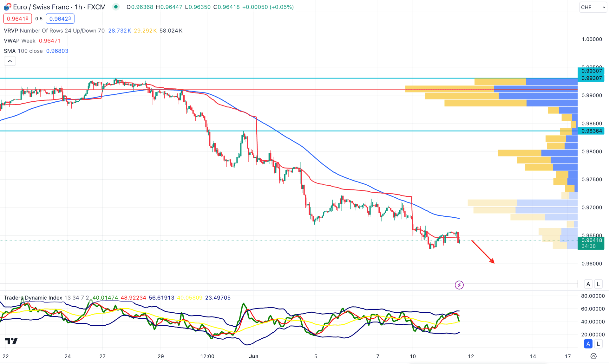Click the 0.97500 price axis label

point(592,179)
